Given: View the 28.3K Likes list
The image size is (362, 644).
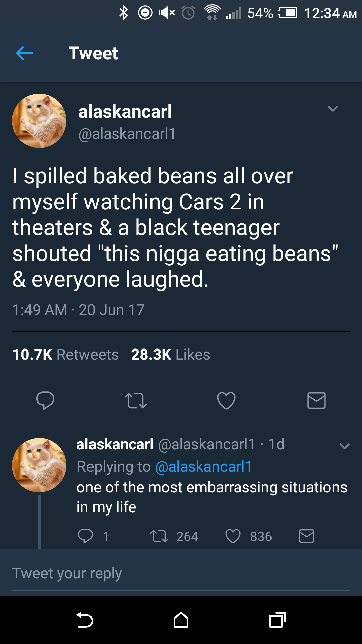Looking at the screenshot, I should 171,355.
